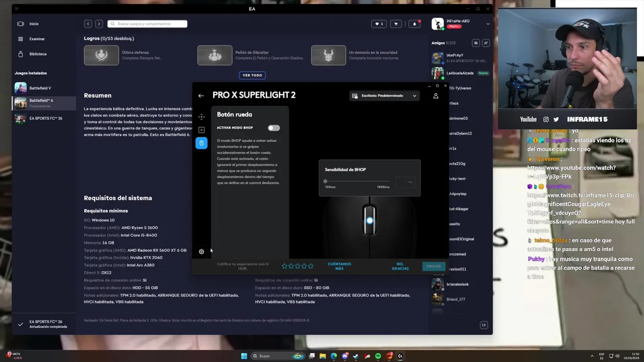Click the Enviar button in G HUB
The image size is (644, 362).
(434, 266)
